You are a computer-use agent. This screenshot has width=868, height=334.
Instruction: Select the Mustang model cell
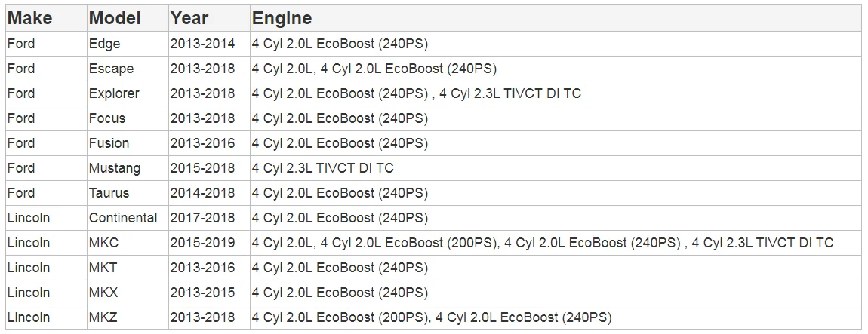coord(114,168)
